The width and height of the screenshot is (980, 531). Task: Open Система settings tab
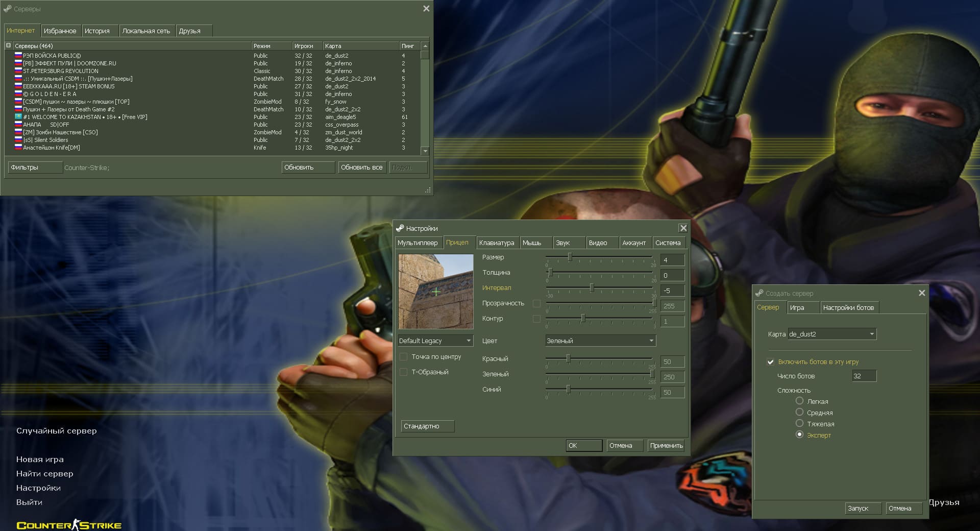click(669, 243)
